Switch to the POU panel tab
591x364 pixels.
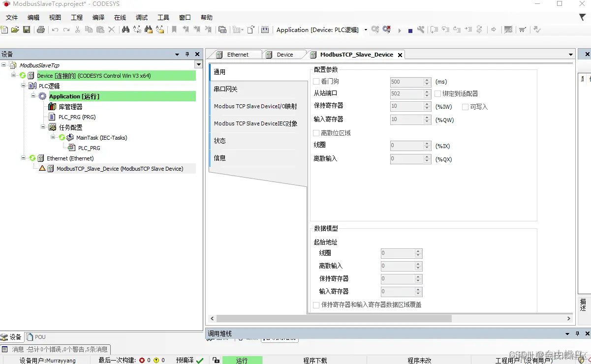point(36,337)
